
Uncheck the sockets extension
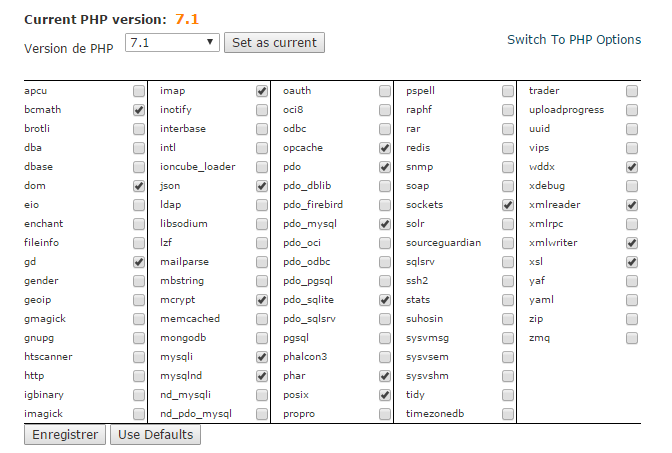coord(508,205)
